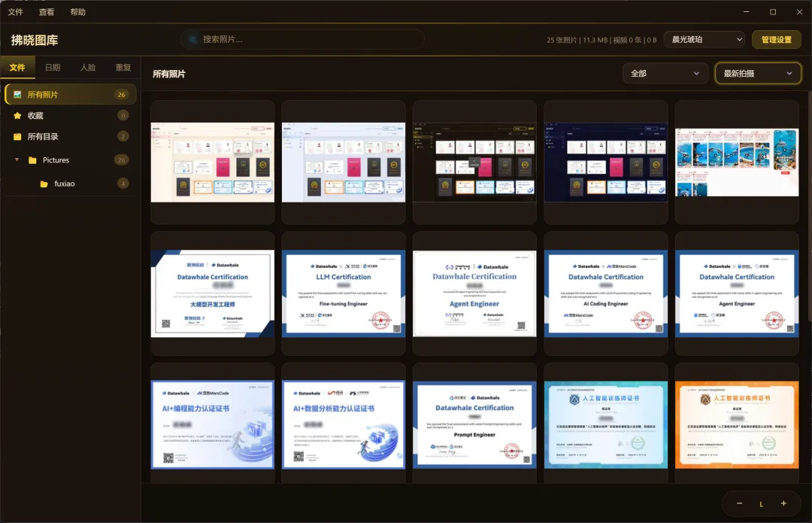Open the 帮助 menu
This screenshot has width=812, height=523.
click(77, 12)
